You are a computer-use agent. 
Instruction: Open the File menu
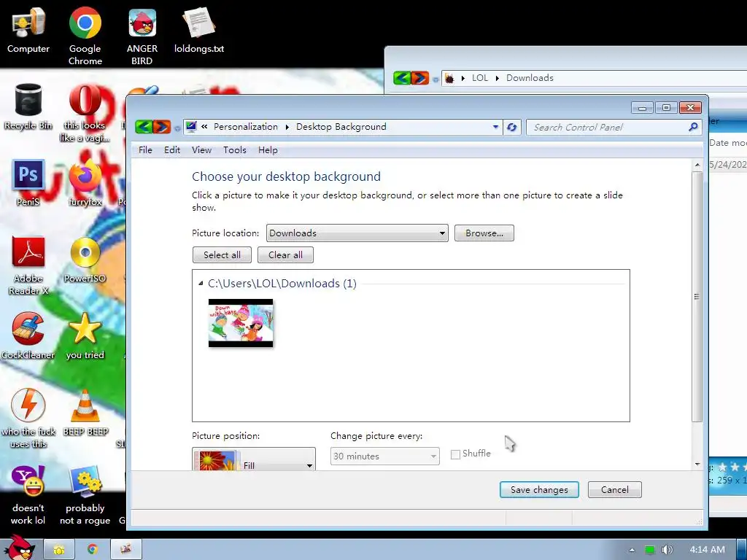pos(145,150)
